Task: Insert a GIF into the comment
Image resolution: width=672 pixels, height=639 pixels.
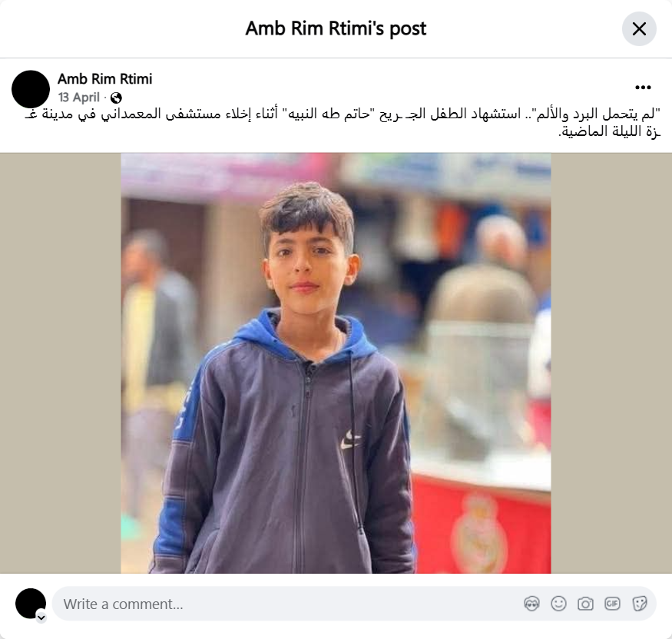Action: coord(612,604)
